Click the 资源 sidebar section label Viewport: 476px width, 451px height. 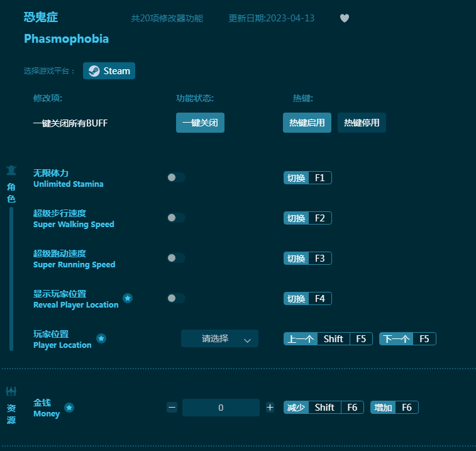[x=11, y=414]
